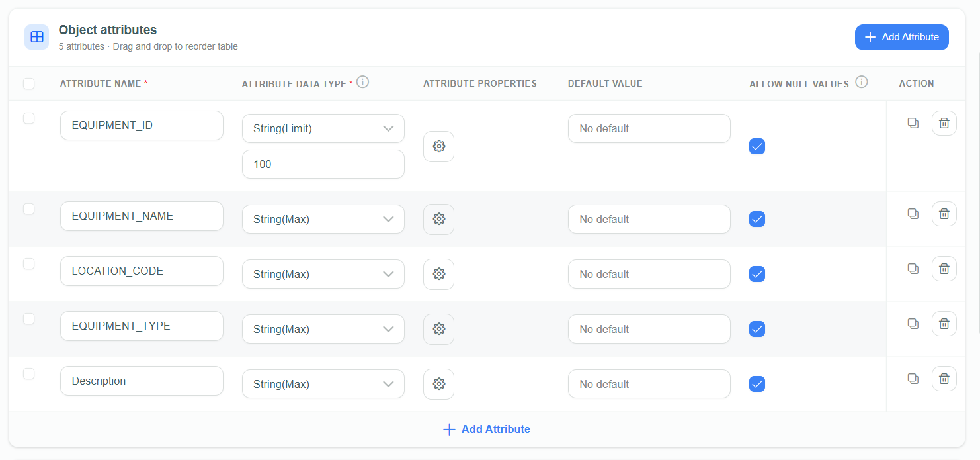Viewport: 980px width, 460px height.
Task: Click info icon beside Attribute Data Type
Action: [362, 82]
